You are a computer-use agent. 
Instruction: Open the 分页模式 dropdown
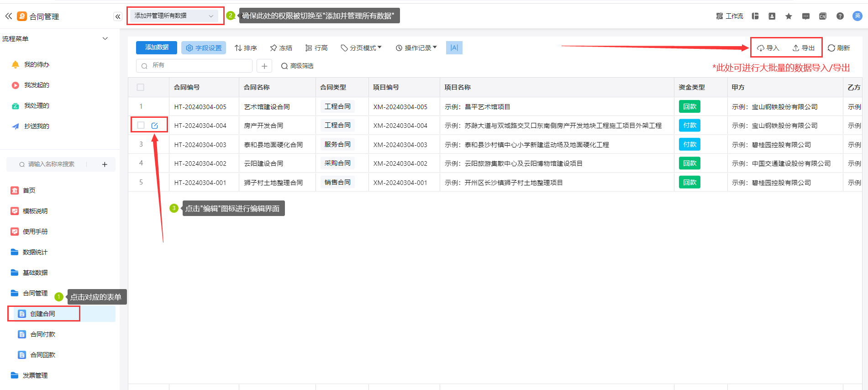(361, 48)
